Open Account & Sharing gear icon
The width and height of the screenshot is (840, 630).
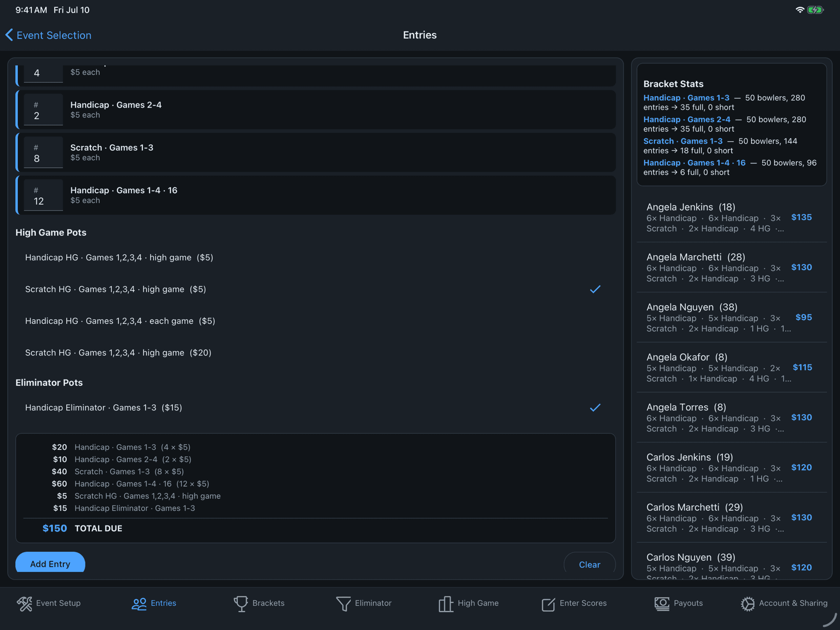tap(748, 604)
